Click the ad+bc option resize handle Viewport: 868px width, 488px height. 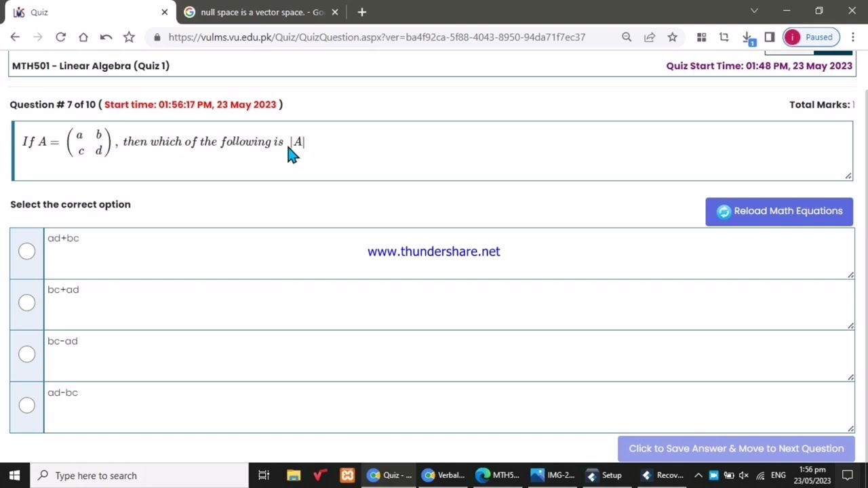click(x=850, y=274)
